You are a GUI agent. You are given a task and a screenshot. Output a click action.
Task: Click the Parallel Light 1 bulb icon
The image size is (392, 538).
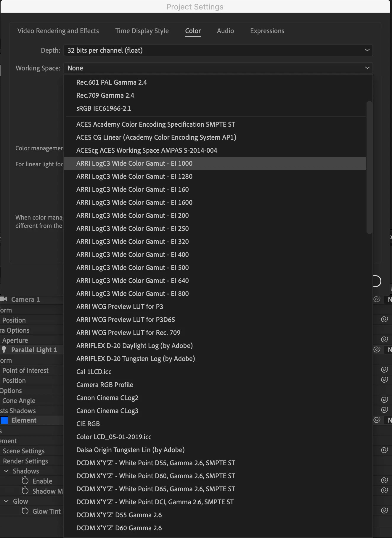(4, 349)
